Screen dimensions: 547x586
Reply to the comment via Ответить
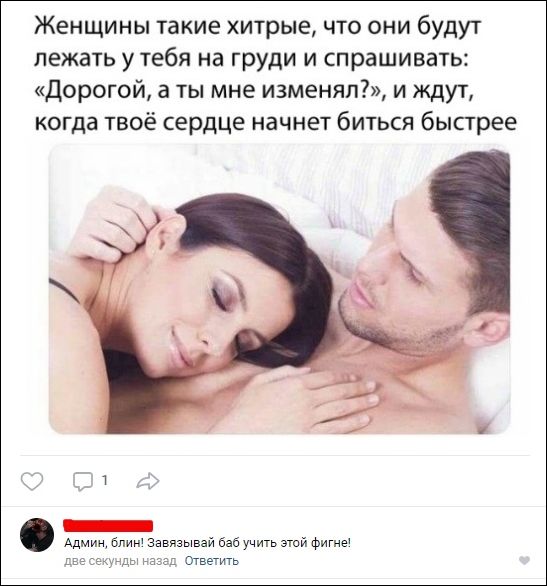pos(211,561)
